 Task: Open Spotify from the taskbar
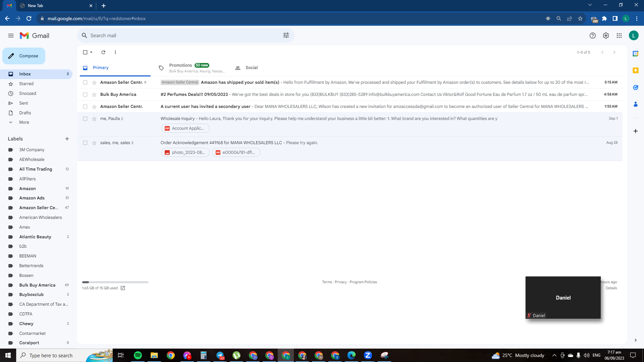(138, 355)
